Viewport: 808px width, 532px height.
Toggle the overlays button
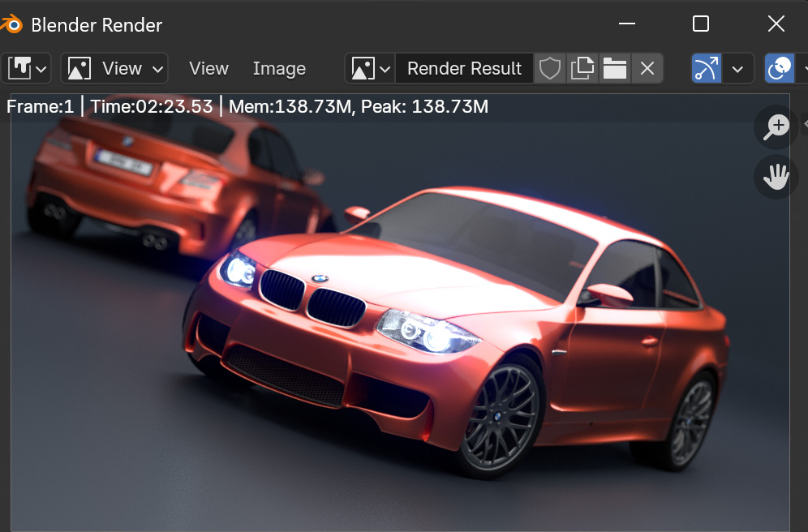pos(780,69)
